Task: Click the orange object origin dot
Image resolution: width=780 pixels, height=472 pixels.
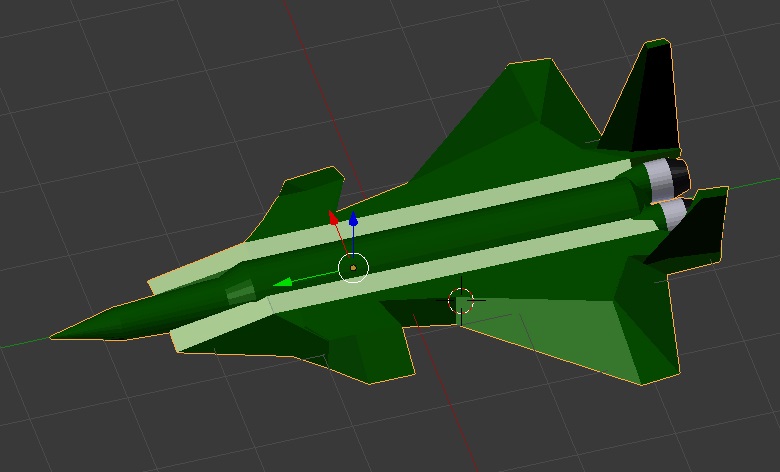Action: pyautogui.click(x=353, y=268)
